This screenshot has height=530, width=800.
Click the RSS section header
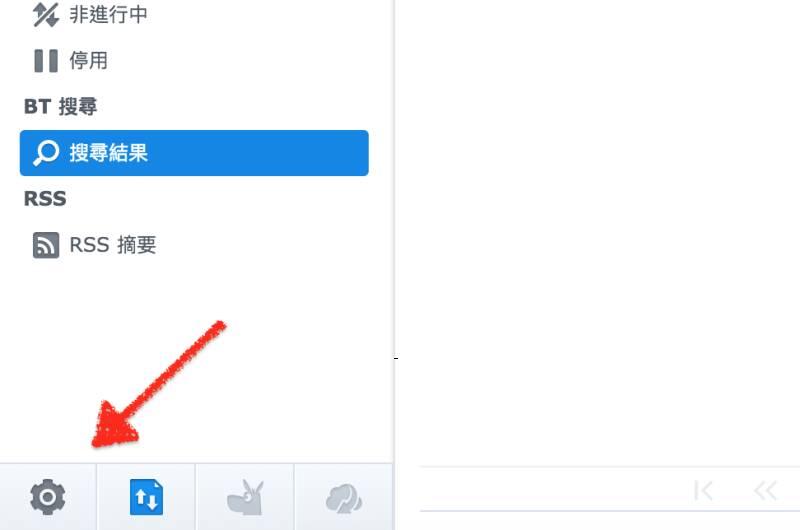(45, 198)
